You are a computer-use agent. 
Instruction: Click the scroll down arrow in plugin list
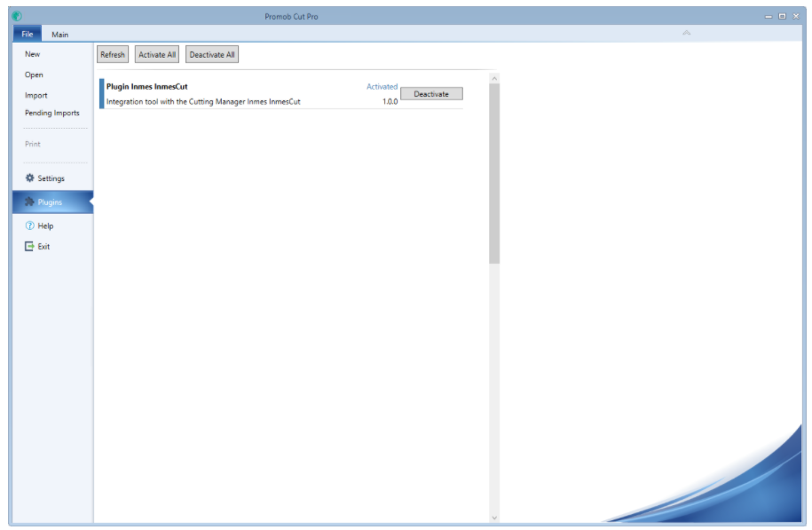[x=494, y=517]
